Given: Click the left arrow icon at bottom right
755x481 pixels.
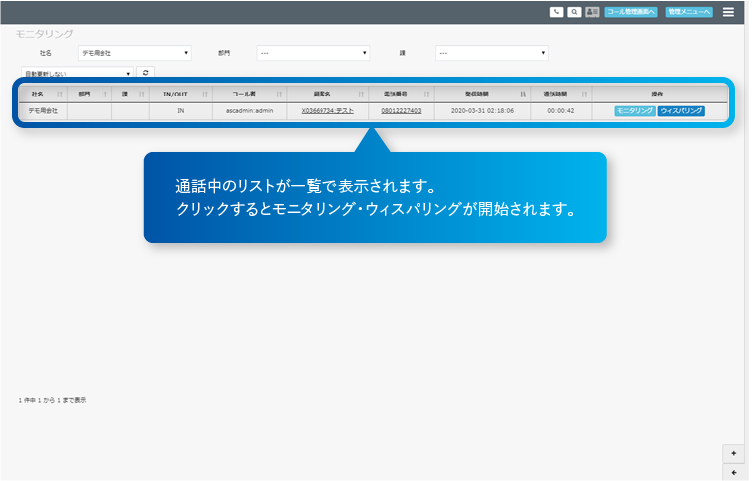Looking at the screenshot, I should coord(733,472).
